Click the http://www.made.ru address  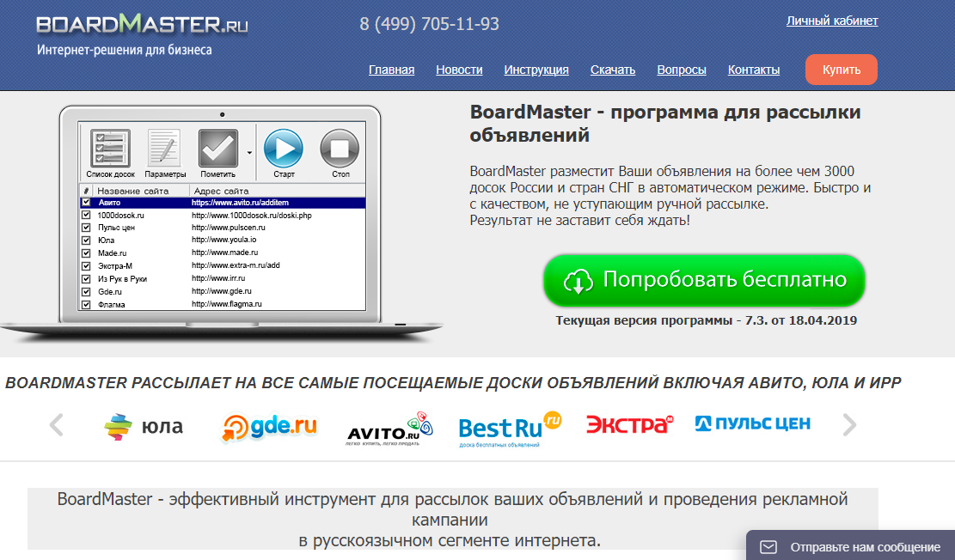point(224,253)
